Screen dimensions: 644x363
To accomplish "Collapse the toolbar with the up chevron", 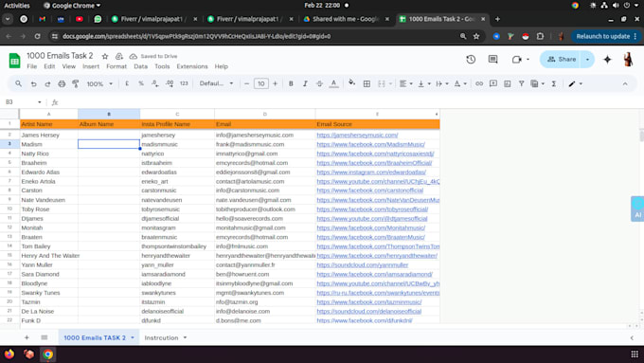I will coord(625,83).
